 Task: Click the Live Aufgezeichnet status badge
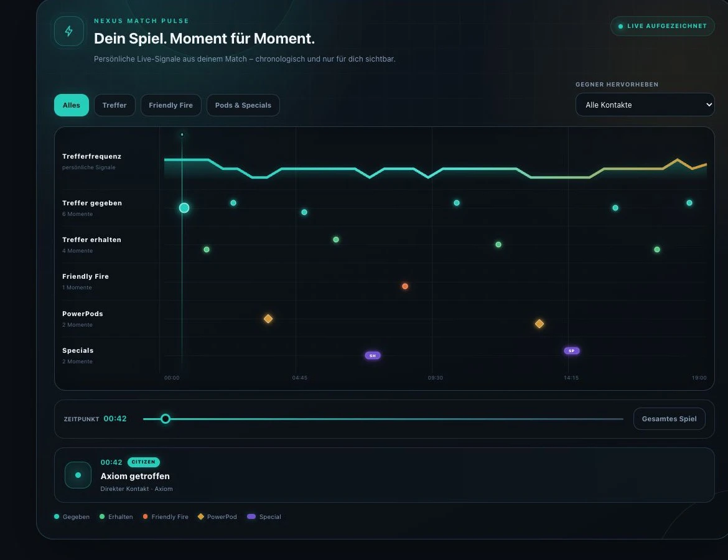pyautogui.click(x=662, y=26)
